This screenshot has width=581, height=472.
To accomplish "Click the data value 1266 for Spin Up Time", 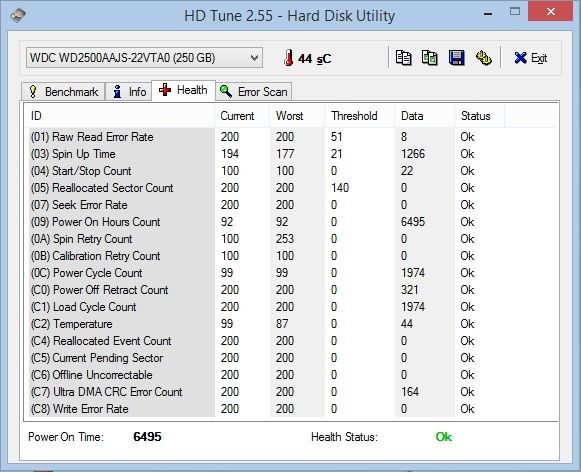I will pos(413,154).
